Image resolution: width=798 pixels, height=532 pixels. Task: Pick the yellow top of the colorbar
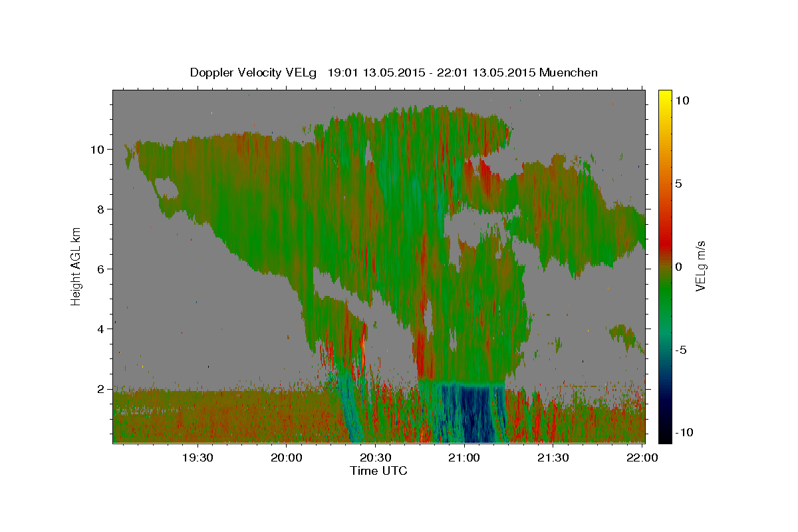[x=664, y=95]
